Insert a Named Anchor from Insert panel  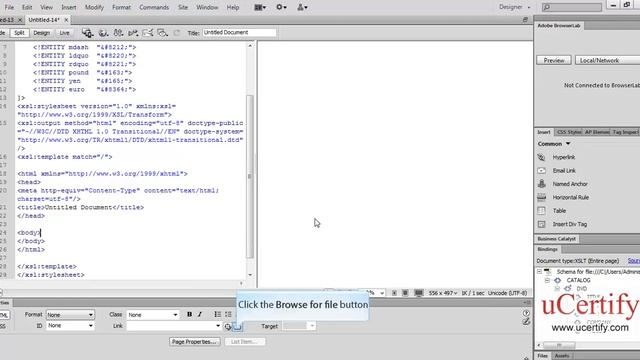(x=570, y=184)
